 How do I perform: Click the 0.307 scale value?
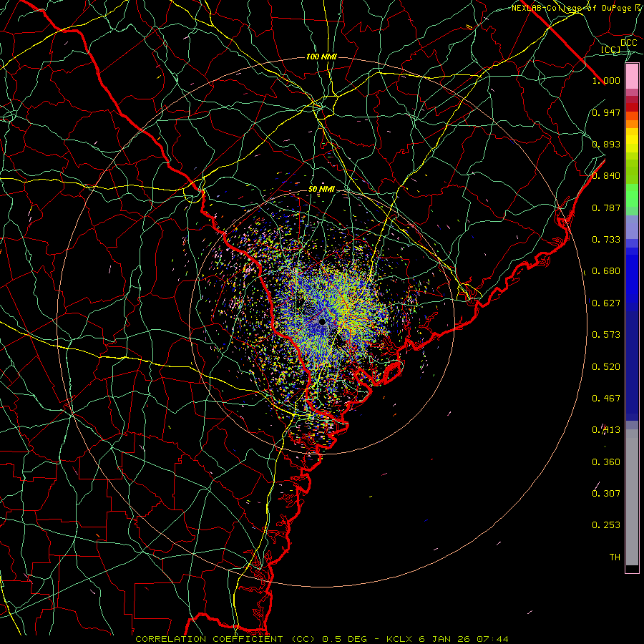606,494
